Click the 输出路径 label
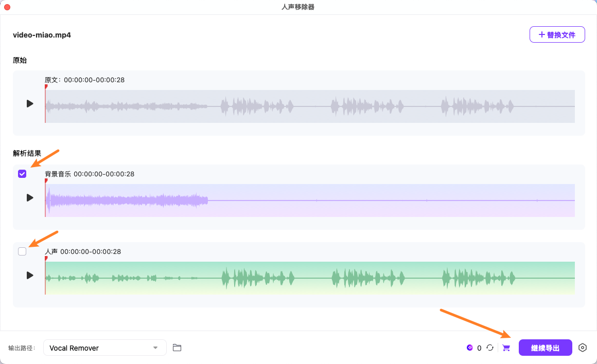Viewport: 597px width, 364px height. (x=22, y=348)
